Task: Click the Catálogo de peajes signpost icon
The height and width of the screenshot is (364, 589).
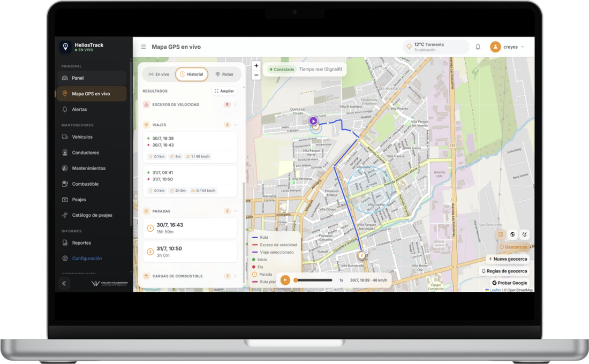Action: point(65,215)
